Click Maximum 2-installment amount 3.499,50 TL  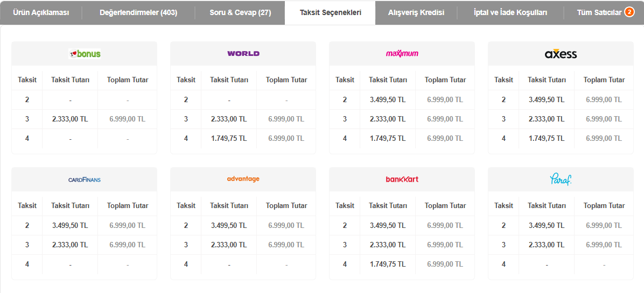388,99
